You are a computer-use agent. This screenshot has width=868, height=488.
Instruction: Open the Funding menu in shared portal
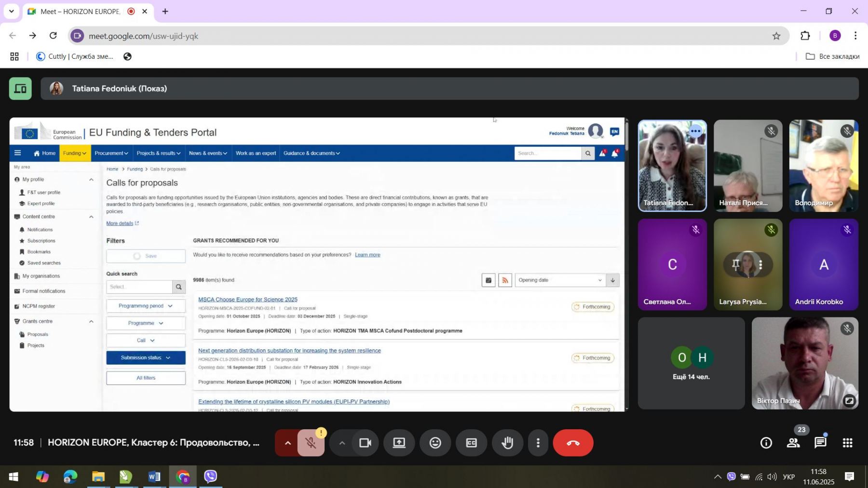click(x=75, y=153)
